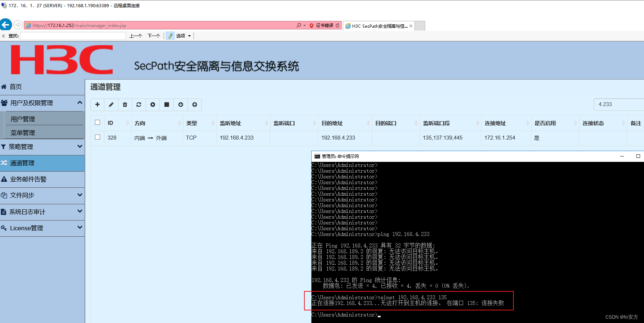The image size is (644, 323).
Task: Collapse the 用户及权限管理 menu chevron
Action: 80,103
